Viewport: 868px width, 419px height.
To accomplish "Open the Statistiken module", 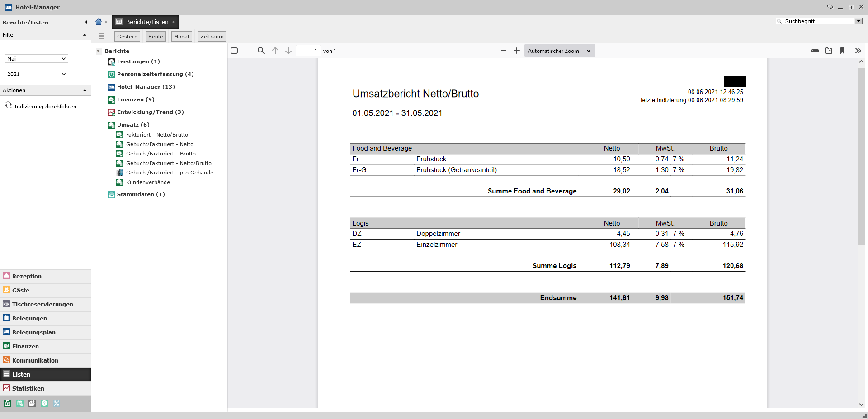I will point(46,388).
